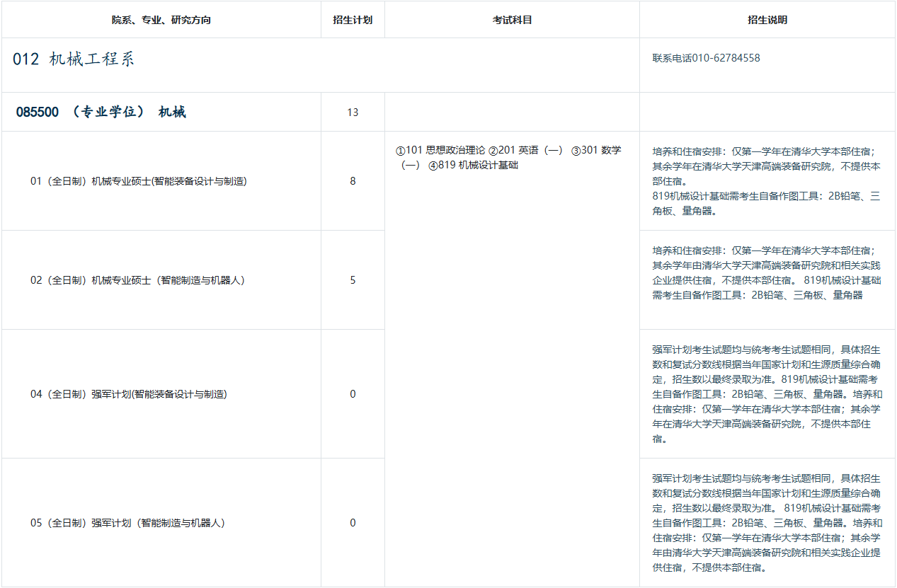Click the enrollment number 8 cell

353,181
